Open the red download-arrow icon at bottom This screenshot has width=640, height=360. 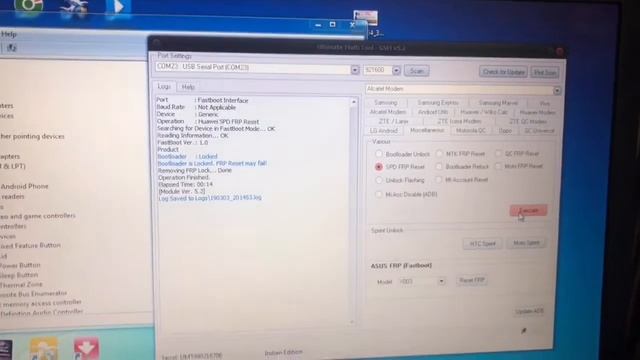[x=86, y=349]
